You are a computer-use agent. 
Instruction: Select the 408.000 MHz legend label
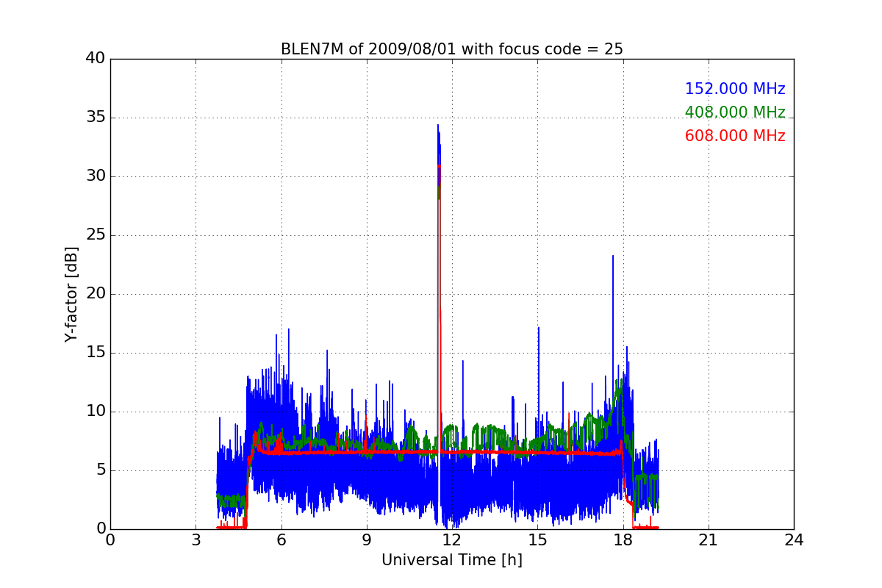[x=735, y=112]
